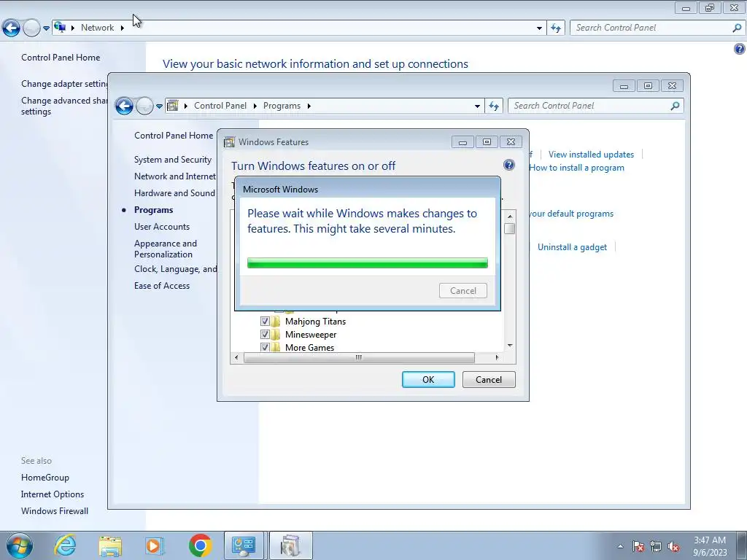The width and height of the screenshot is (747, 560).
Task: Go forward in the Network window
Action: click(x=31, y=28)
